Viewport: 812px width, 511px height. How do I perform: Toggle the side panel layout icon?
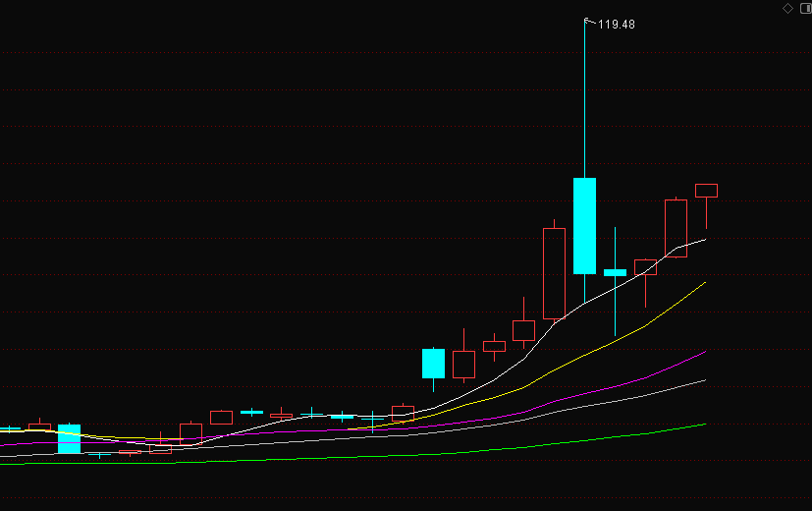click(803, 8)
